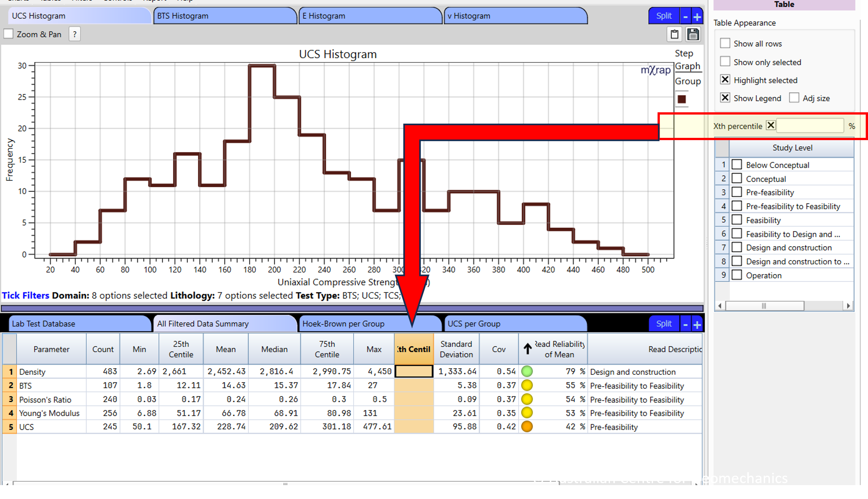The width and height of the screenshot is (868, 499).
Task: Switch to the BTS Histogram tab
Action: click(x=225, y=16)
